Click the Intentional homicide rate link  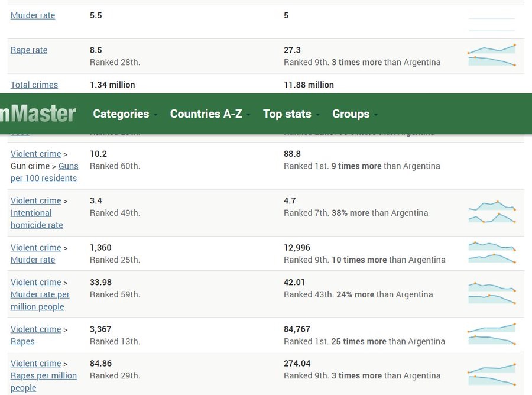pyautogui.click(x=37, y=219)
